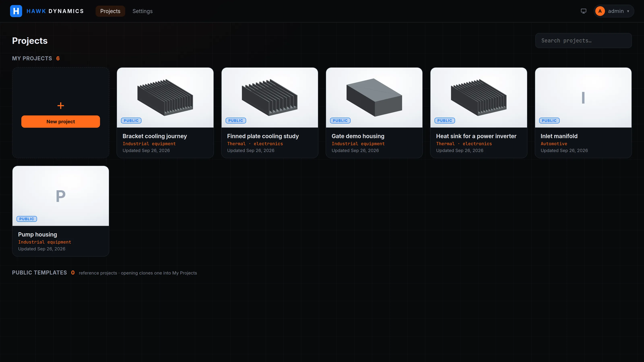Focus the Search projects field
This screenshot has width=644, height=362.
[x=583, y=40]
